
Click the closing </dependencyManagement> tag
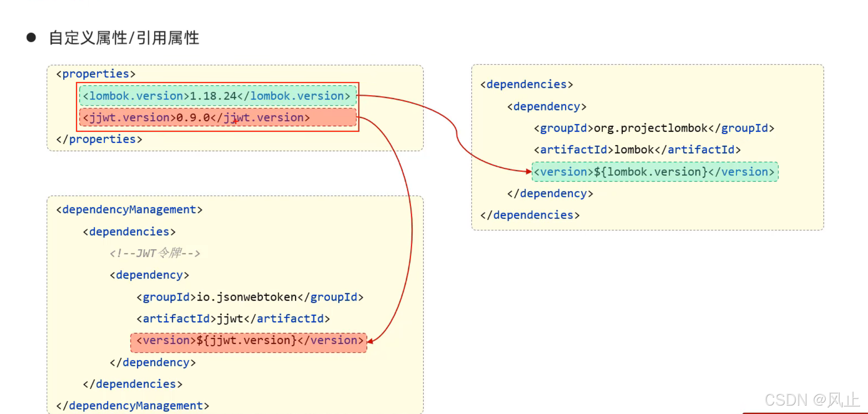tap(133, 405)
